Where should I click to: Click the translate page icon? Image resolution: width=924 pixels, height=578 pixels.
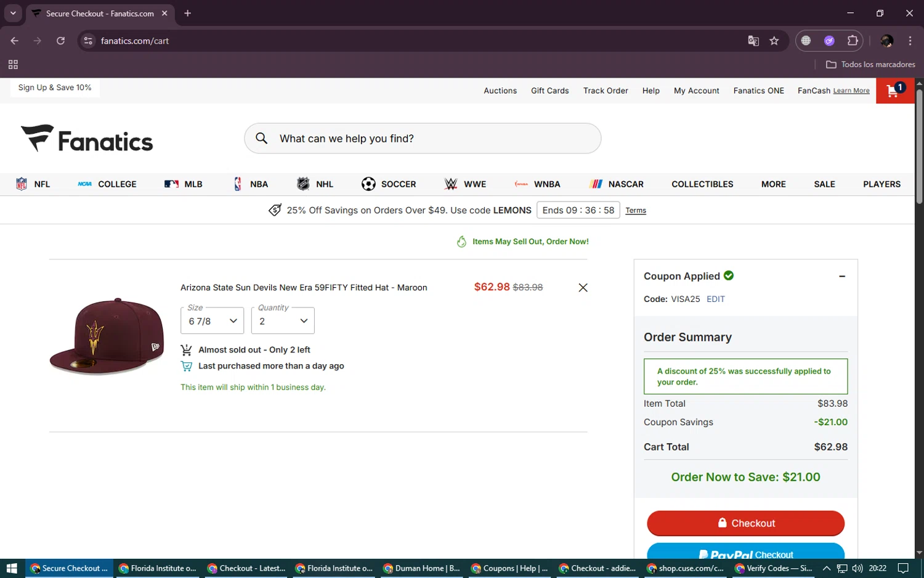753,41
